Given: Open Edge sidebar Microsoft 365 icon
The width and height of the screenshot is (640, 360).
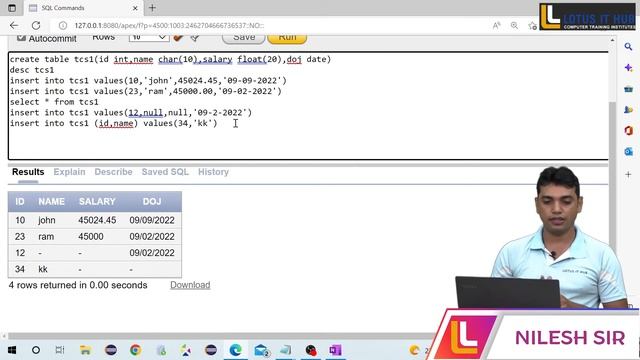Looking at the screenshot, I should click(628, 131).
